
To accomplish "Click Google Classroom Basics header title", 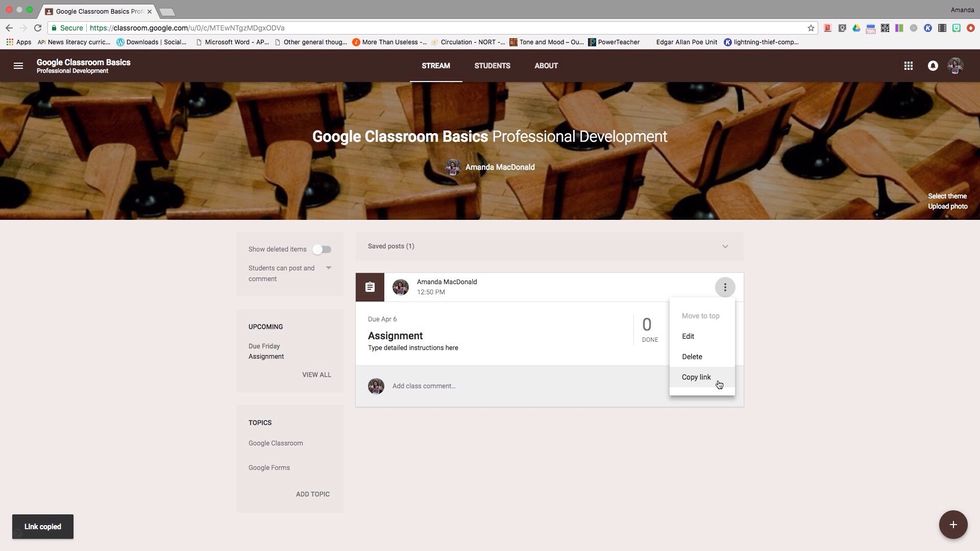I will point(83,62).
